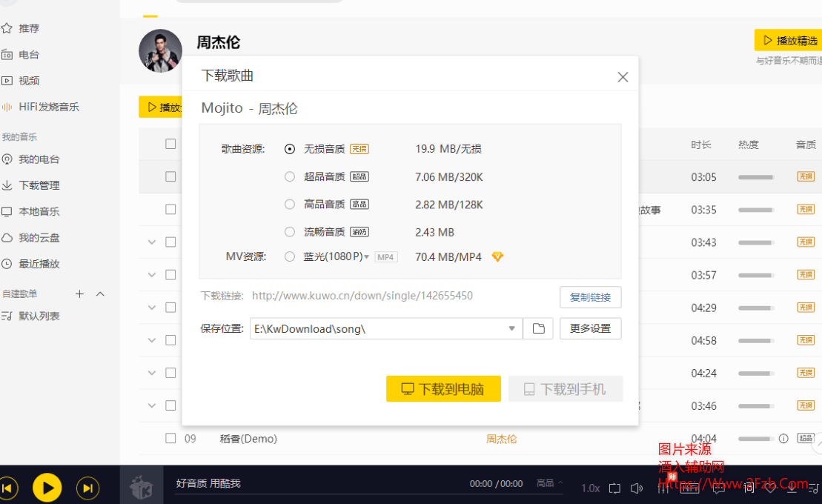Open the 周杰伦 artist link in row 09
Viewport: 822px width, 504px height.
coord(501,439)
